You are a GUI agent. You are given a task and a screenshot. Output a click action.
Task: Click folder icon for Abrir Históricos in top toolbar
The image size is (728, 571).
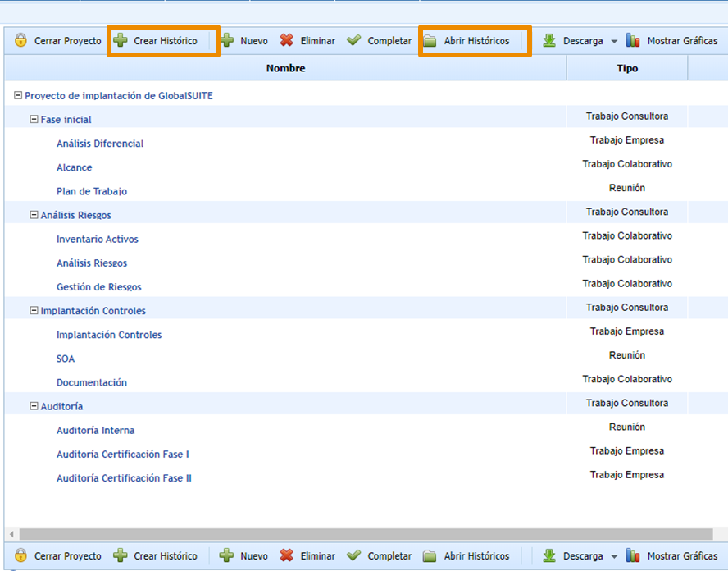(x=430, y=41)
